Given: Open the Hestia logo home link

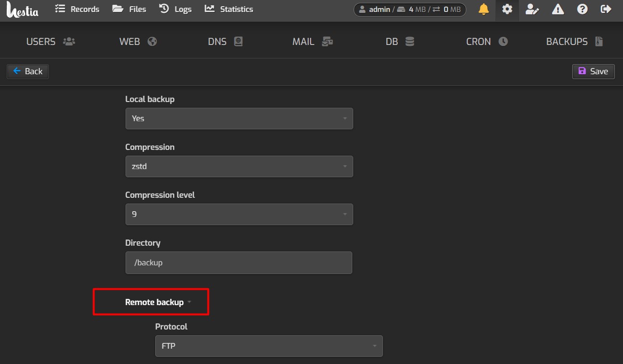Looking at the screenshot, I should tap(22, 10).
